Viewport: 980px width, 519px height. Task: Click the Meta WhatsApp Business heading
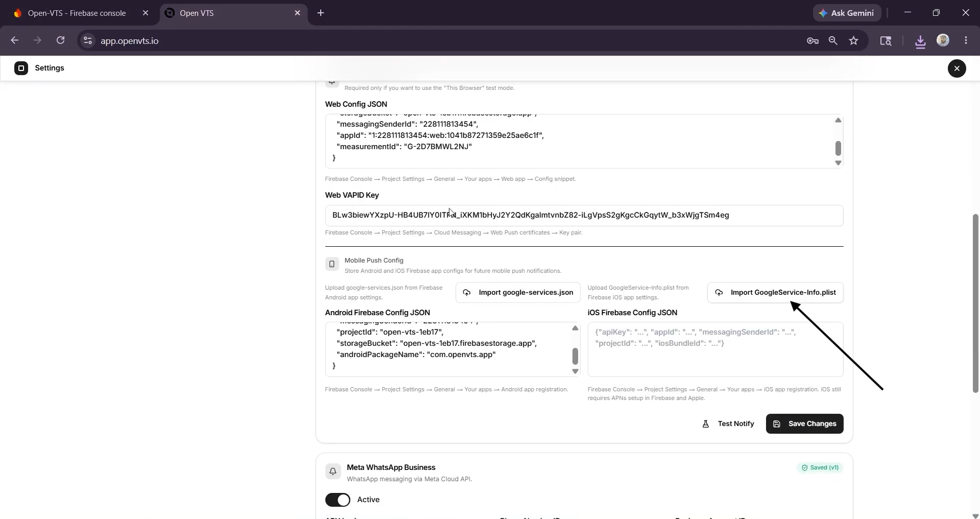[391, 467]
